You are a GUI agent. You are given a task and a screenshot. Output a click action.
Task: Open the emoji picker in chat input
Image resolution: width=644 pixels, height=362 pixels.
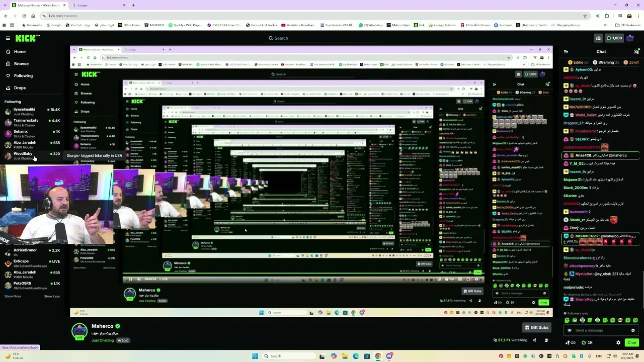633,330
